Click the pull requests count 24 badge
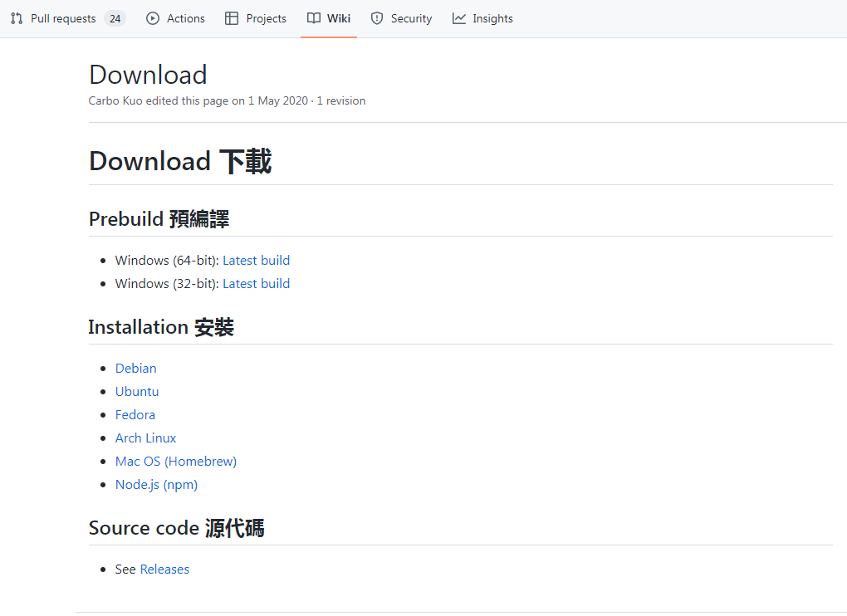The width and height of the screenshot is (847, 616). pyautogui.click(x=115, y=18)
